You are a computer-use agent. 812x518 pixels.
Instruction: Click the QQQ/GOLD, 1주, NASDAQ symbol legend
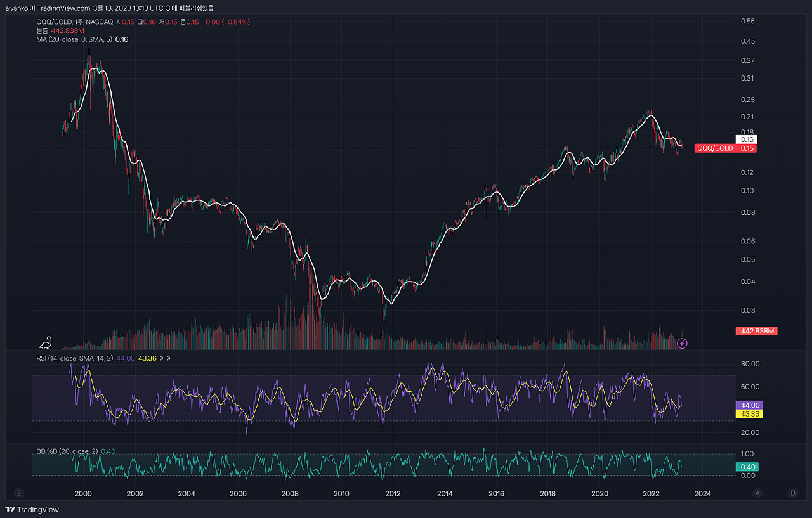(x=74, y=22)
